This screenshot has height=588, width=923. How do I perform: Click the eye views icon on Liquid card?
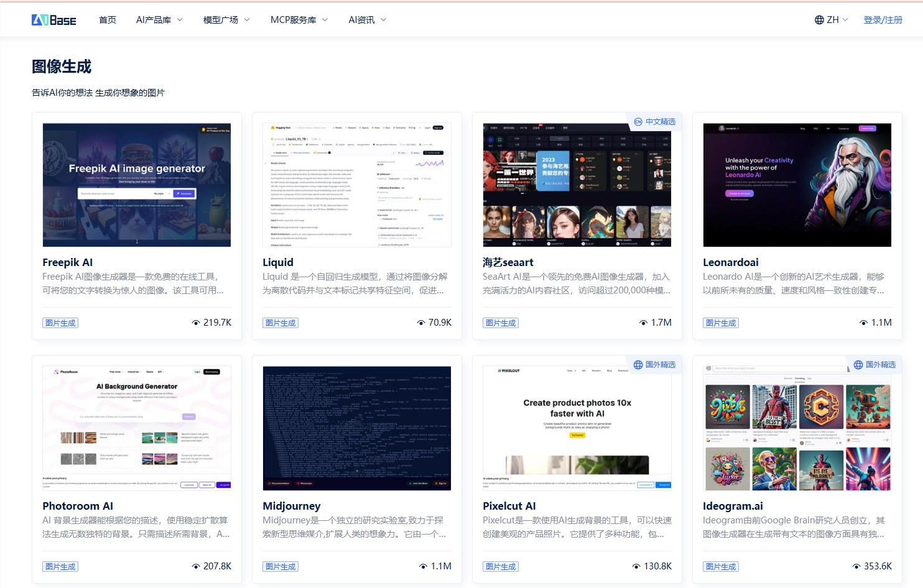tap(421, 323)
